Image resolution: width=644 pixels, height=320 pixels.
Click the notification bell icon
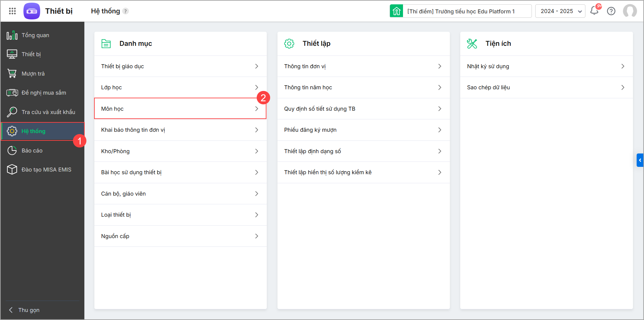[594, 11]
